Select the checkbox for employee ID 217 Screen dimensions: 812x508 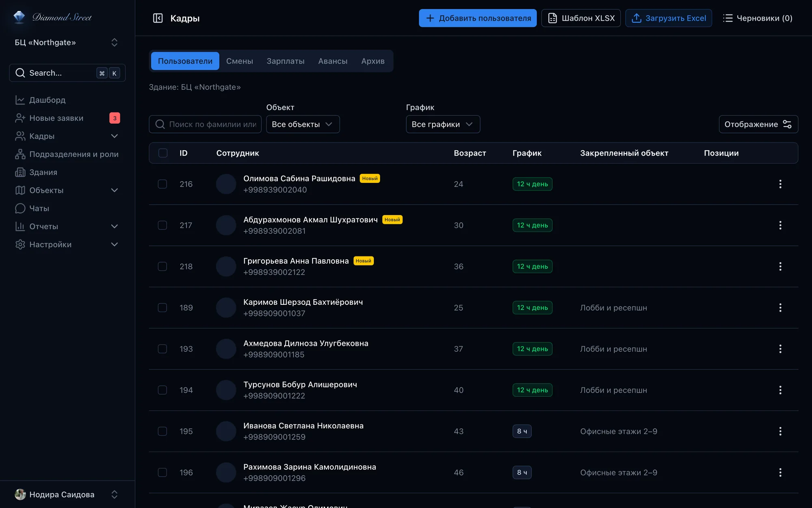(162, 225)
